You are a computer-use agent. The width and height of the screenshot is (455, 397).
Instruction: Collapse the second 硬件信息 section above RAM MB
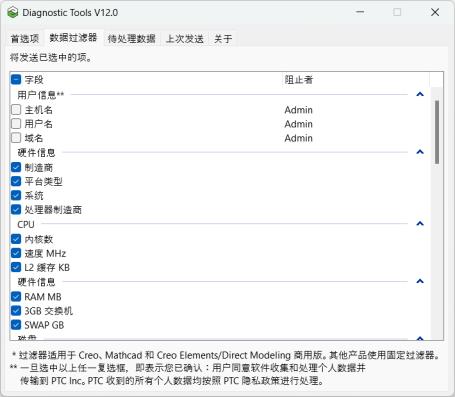[420, 282]
